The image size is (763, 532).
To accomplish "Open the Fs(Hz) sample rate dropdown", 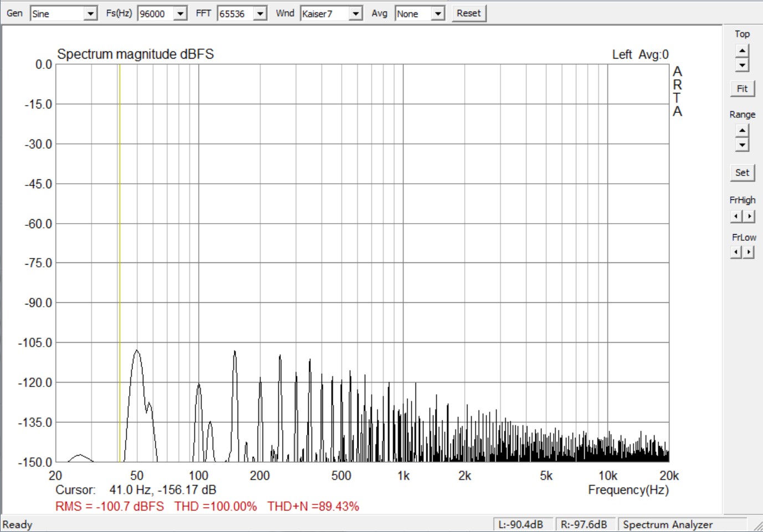I will [180, 14].
